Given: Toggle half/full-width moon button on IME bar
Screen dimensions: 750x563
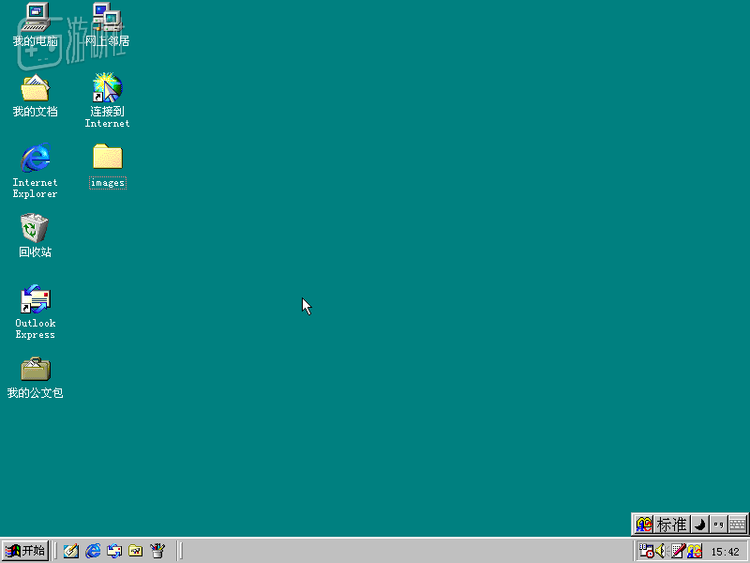Looking at the screenshot, I should [x=700, y=524].
